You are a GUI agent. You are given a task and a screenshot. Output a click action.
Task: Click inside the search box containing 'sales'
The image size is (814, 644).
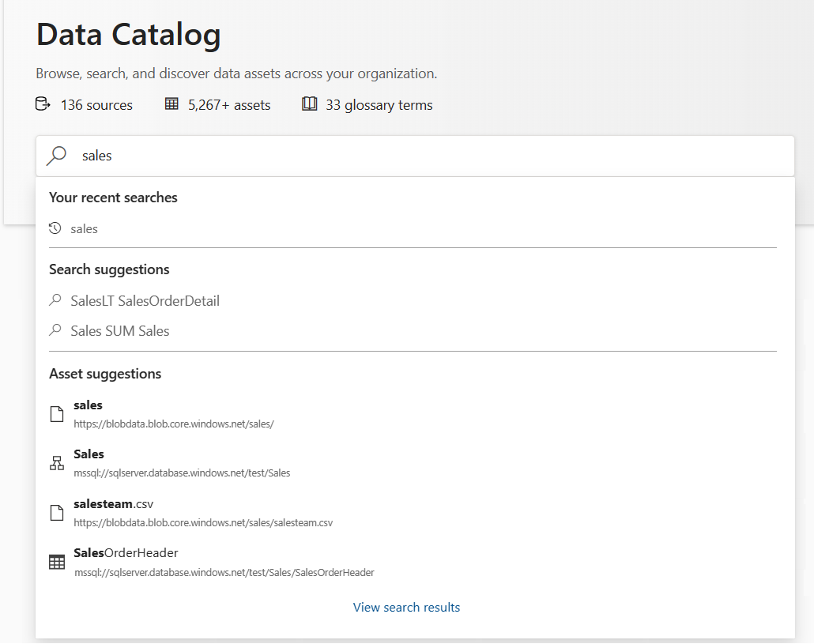point(427,156)
